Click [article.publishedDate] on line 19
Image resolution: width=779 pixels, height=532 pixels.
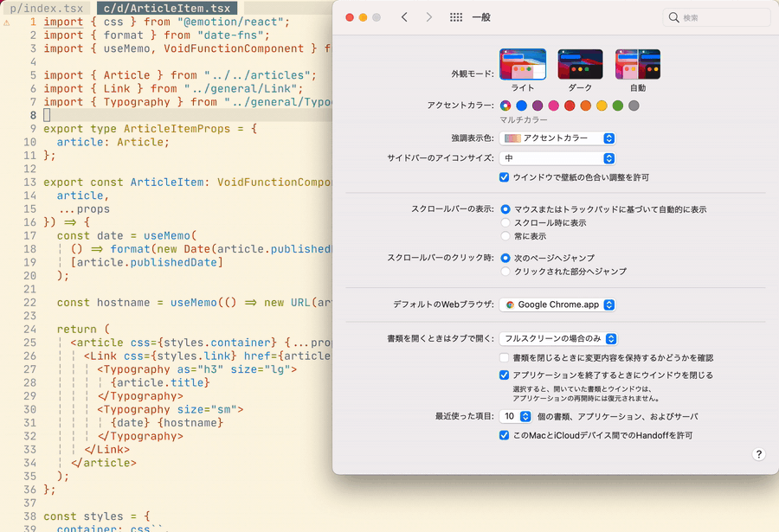click(146, 262)
